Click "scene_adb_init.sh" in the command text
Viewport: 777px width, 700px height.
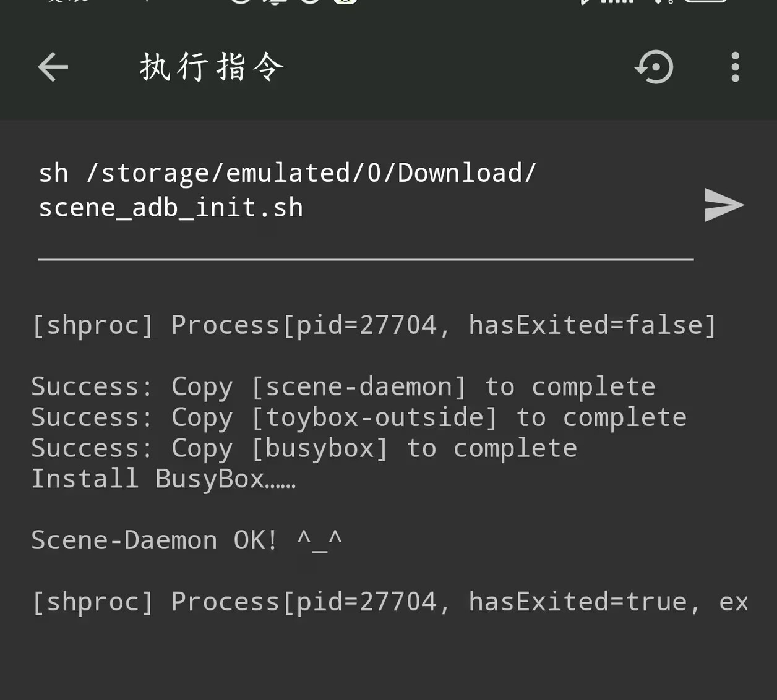point(171,208)
